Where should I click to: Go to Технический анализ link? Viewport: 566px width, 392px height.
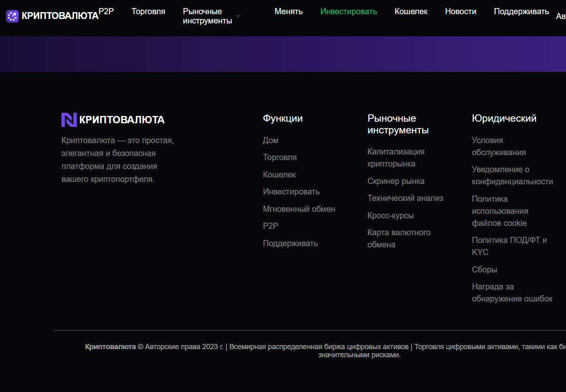[405, 198]
